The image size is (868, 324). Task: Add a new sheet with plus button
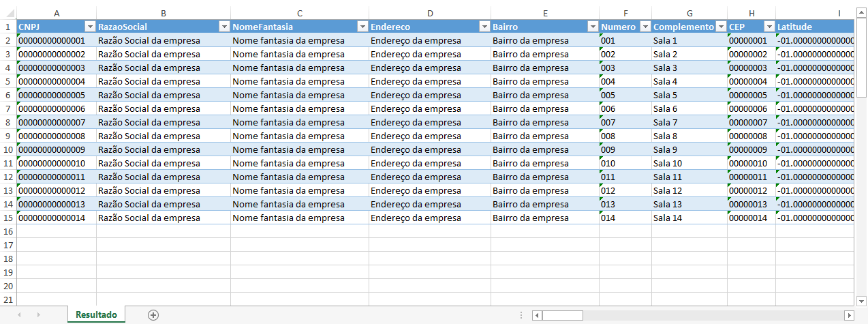(153, 314)
